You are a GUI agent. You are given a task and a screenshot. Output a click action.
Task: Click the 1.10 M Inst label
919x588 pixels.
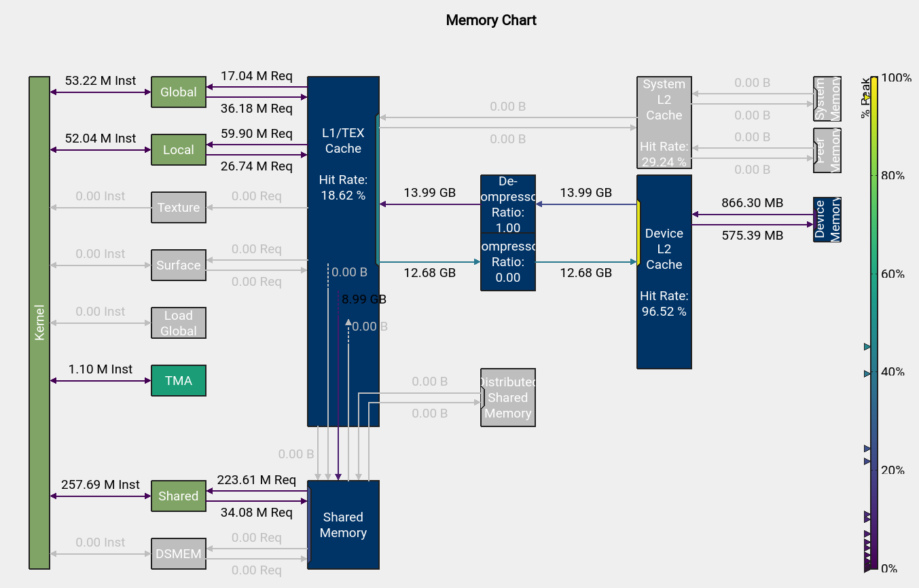click(x=101, y=369)
